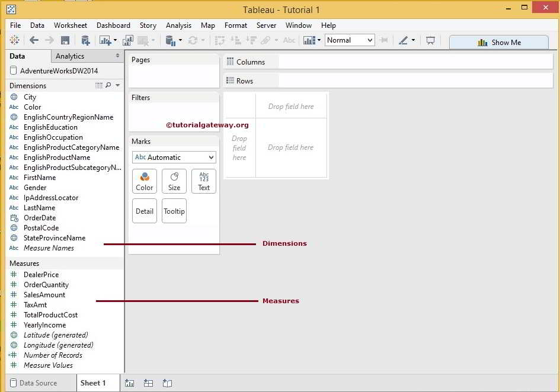Click the Tableau start page logo icon
The image size is (560, 392).
click(x=14, y=40)
